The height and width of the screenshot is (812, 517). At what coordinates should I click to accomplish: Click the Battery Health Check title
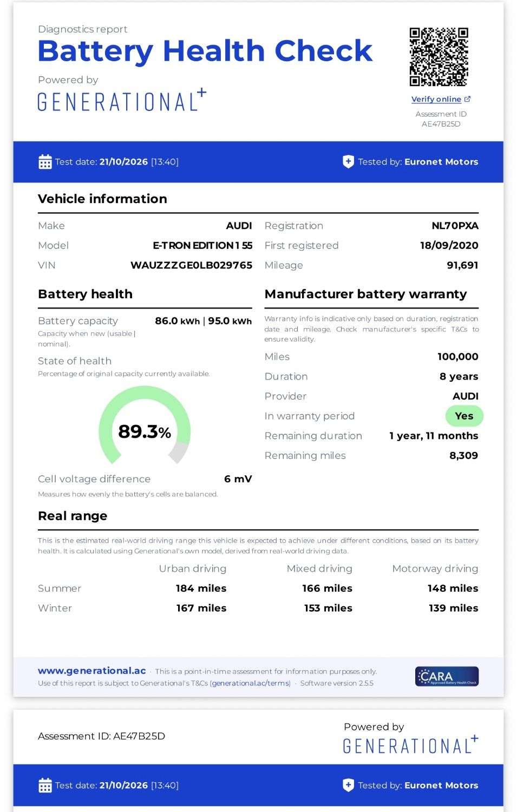(x=205, y=51)
